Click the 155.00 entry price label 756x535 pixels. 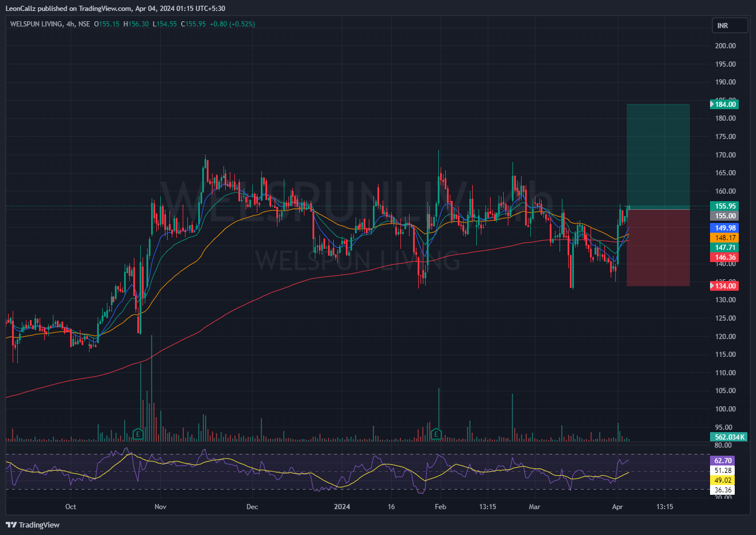(725, 216)
